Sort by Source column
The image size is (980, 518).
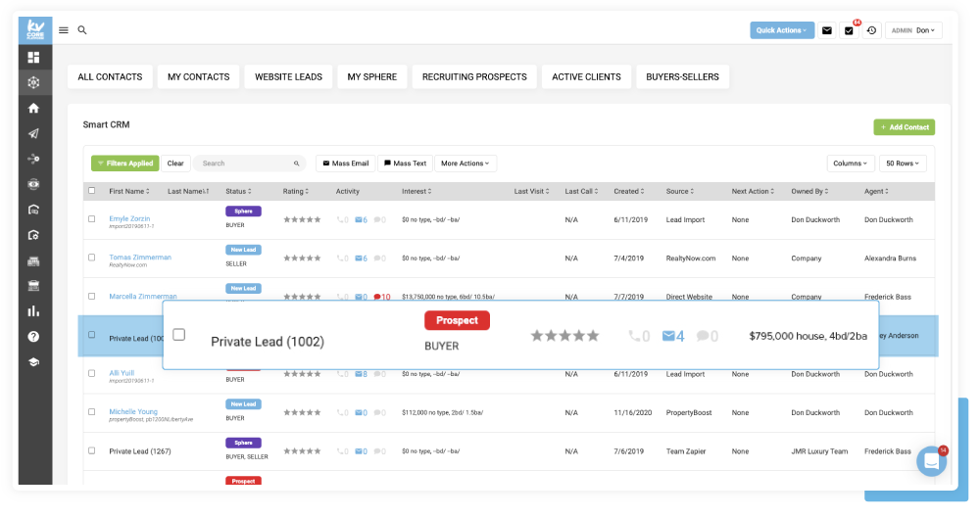point(680,191)
